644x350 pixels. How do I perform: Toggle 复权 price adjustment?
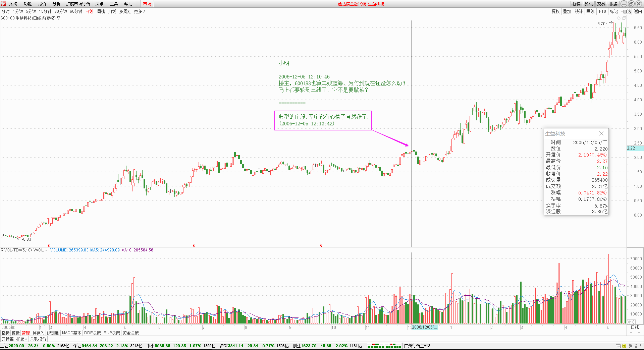(555, 11)
